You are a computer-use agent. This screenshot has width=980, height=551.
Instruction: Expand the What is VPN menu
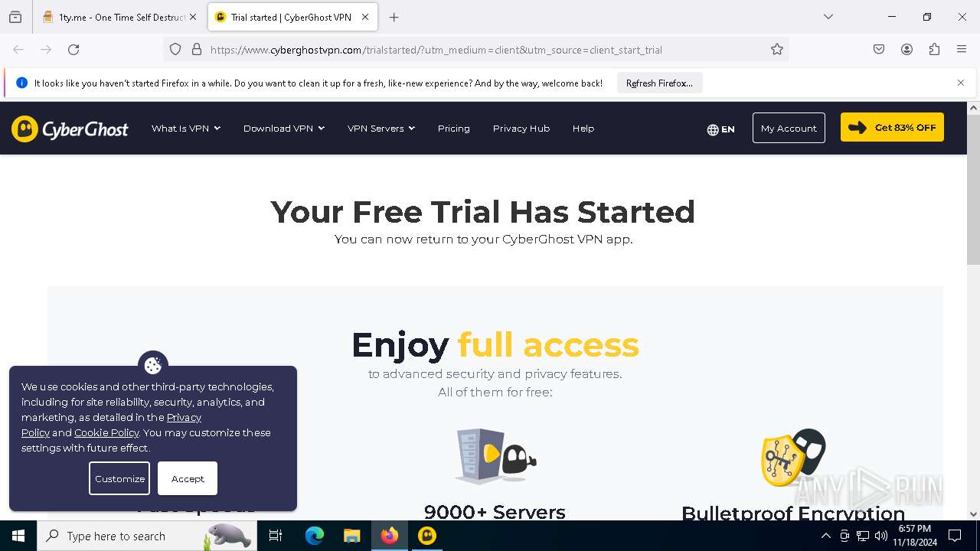tap(186, 129)
